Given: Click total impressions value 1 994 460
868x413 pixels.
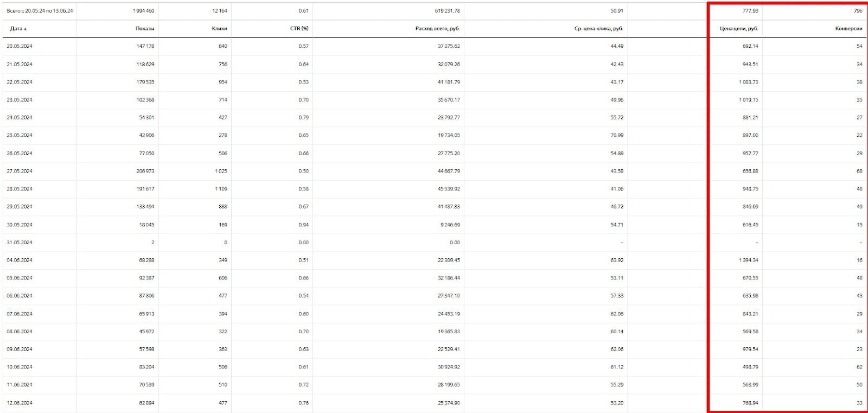Looking at the screenshot, I should point(144,11).
